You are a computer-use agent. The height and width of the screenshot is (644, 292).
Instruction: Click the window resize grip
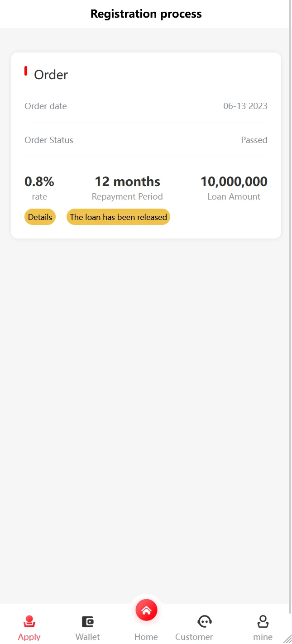coord(287,639)
